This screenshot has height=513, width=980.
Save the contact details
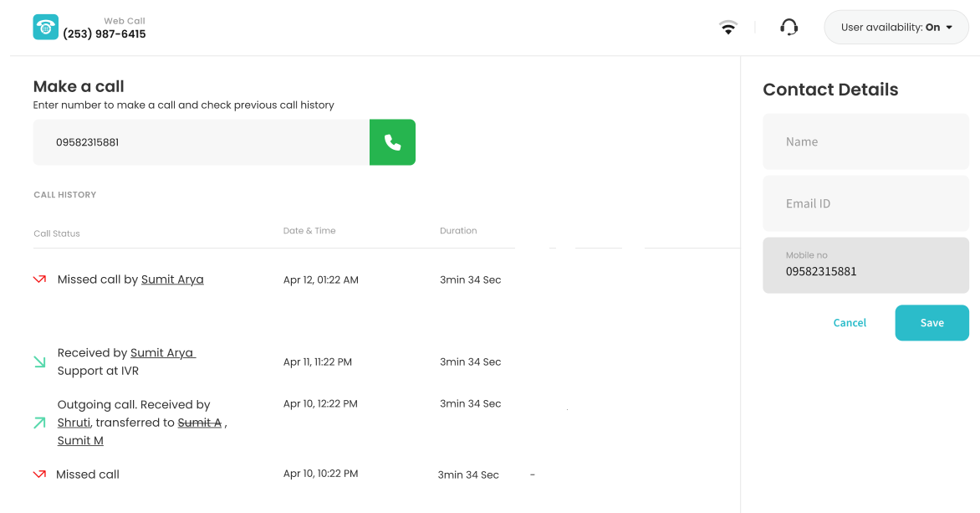click(932, 323)
